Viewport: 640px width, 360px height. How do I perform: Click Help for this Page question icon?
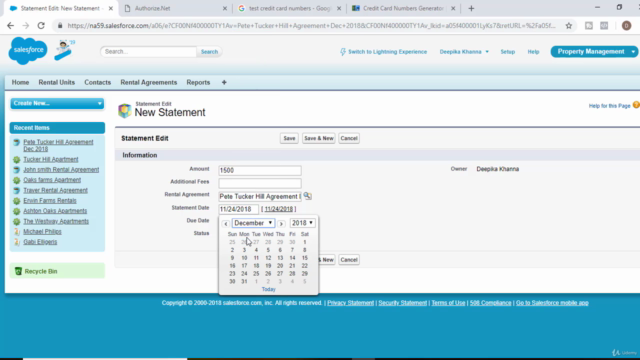[636, 105]
